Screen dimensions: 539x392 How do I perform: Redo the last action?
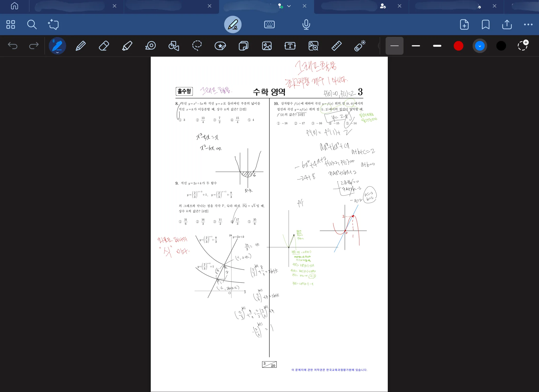pyautogui.click(x=34, y=46)
